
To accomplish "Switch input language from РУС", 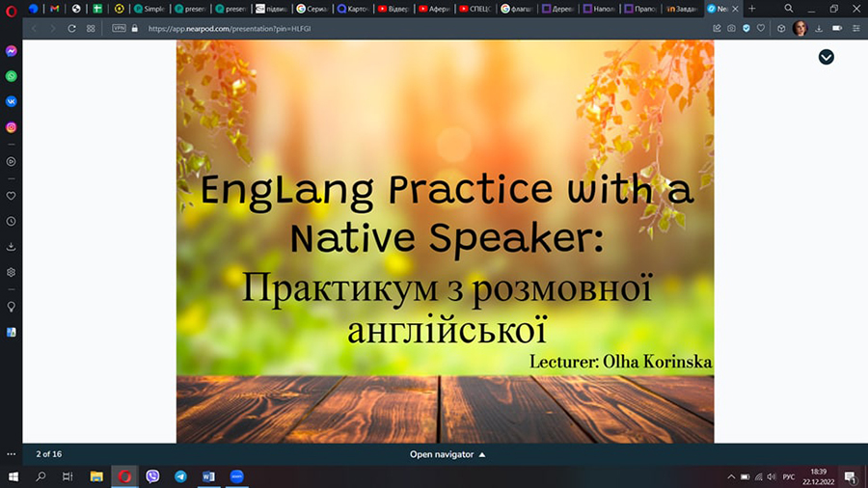I will point(788,476).
